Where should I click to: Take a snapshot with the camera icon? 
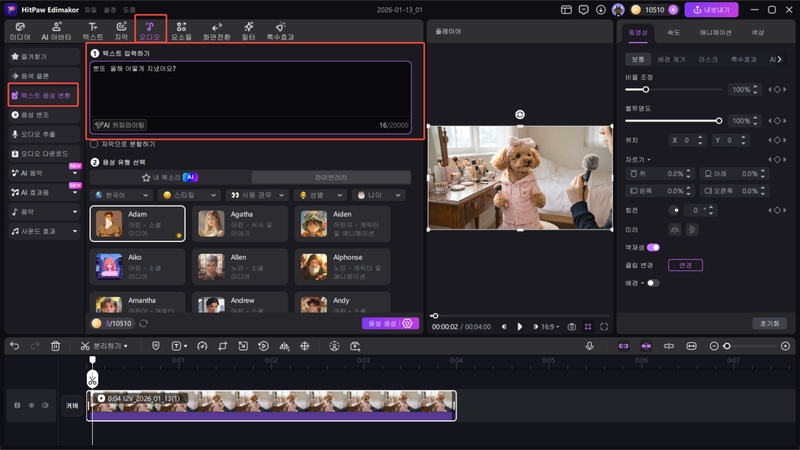click(572, 326)
